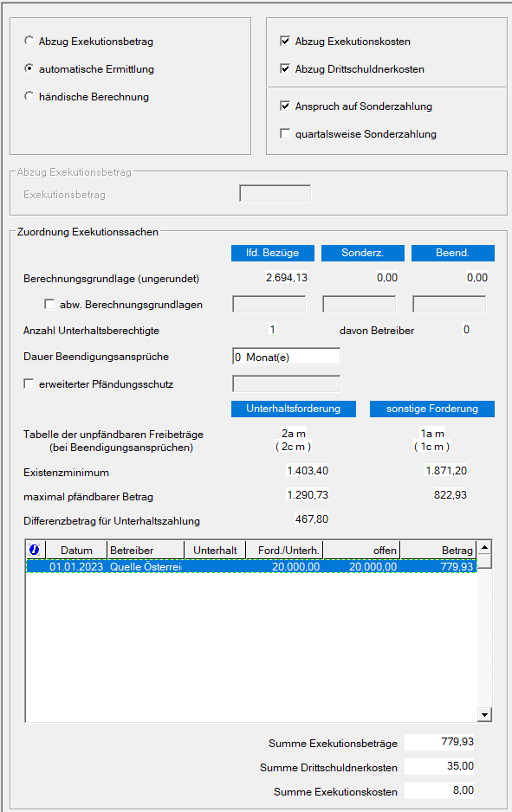Select automatische Ermittlung radio button
Screen dimensions: 512x812
[x=29, y=68]
